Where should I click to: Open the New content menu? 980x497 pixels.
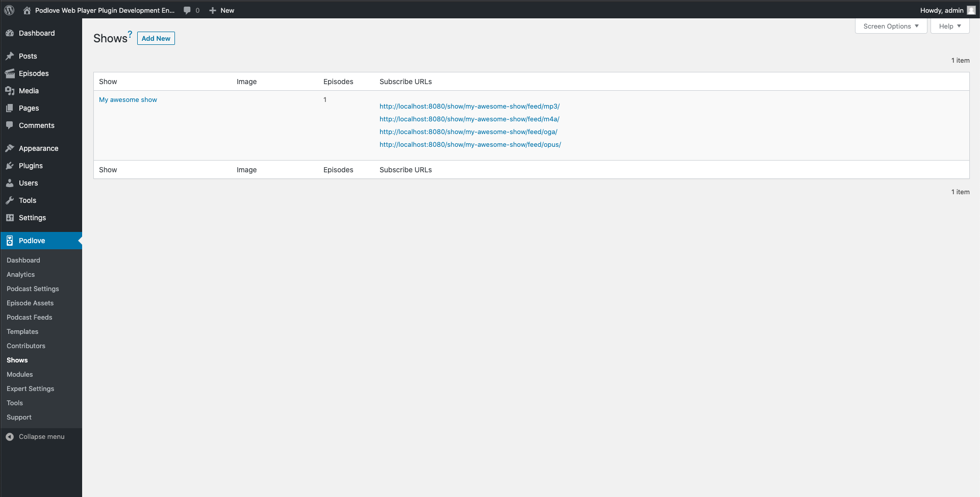221,10
